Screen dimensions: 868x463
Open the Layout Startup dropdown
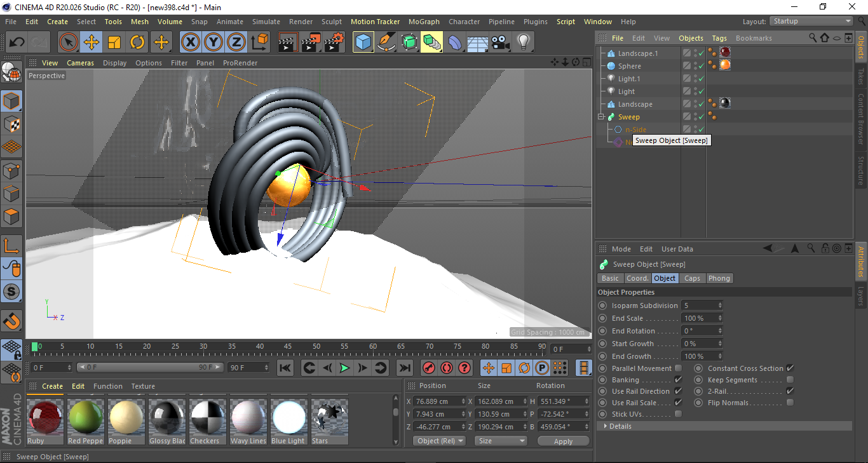pyautogui.click(x=811, y=22)
